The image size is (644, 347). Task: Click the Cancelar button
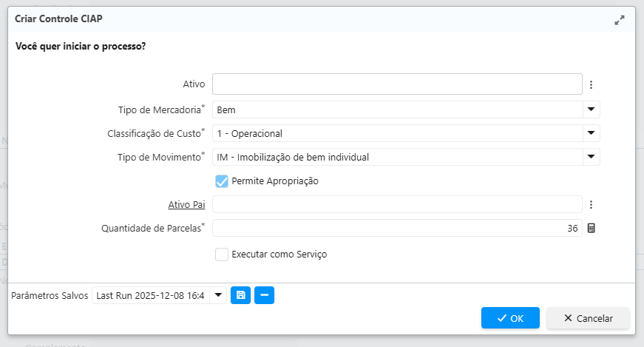coord(588,318)
